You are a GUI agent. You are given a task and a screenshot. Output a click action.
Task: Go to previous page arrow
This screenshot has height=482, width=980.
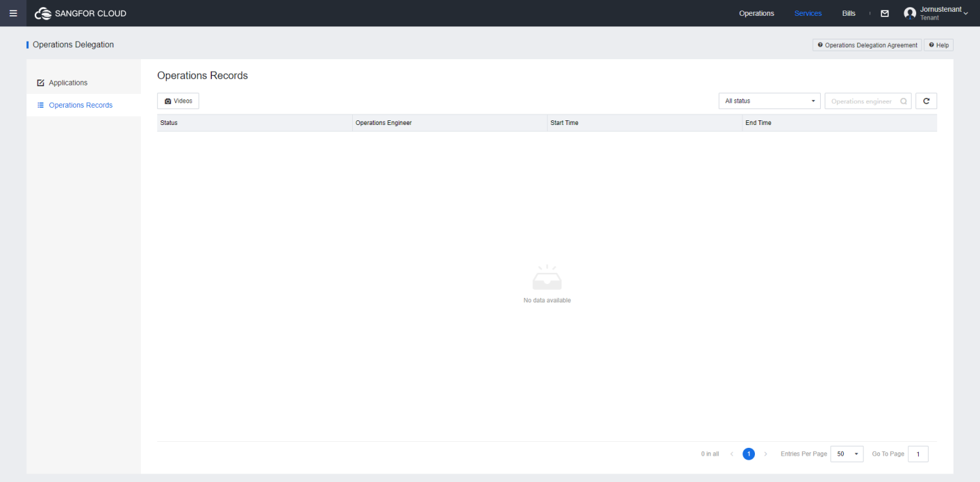tap(732, 454)
